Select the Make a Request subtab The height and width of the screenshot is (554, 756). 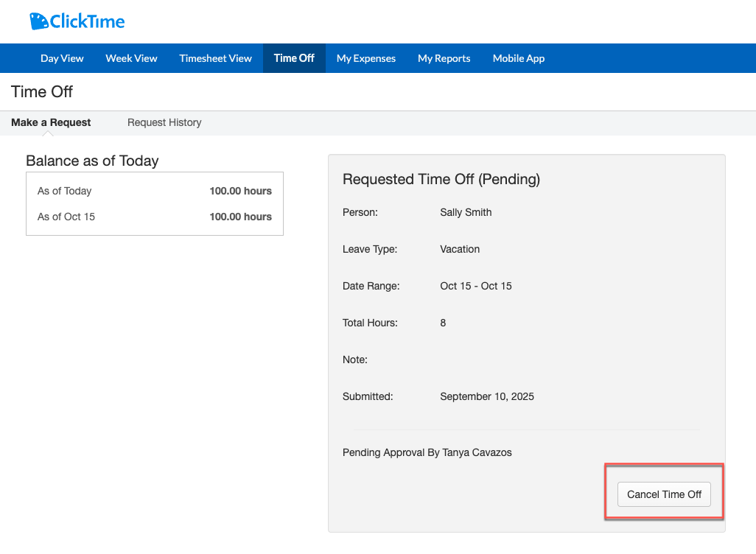coord(51,122)
